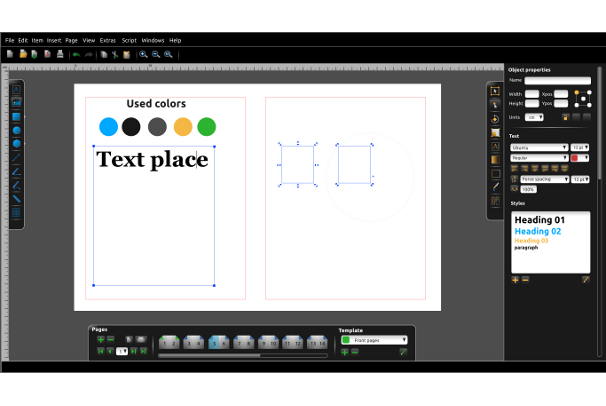Open the Ubuntu font family dropdown
Image resolution: width=606 pixels, height=406 pixels.
coord(539,147)
